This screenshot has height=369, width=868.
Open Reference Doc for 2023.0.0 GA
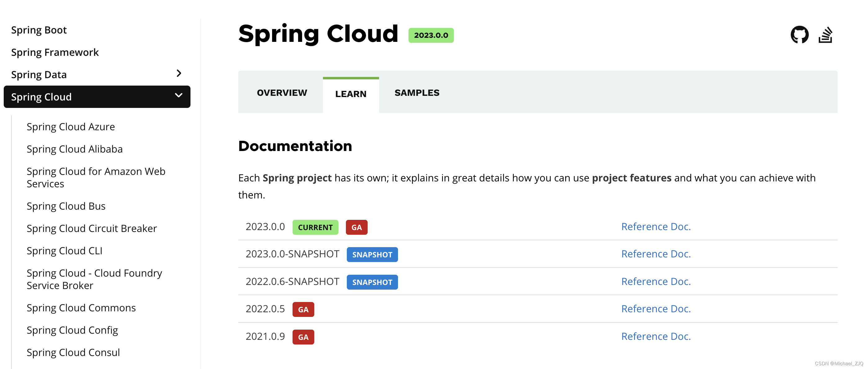coord(656,227)
